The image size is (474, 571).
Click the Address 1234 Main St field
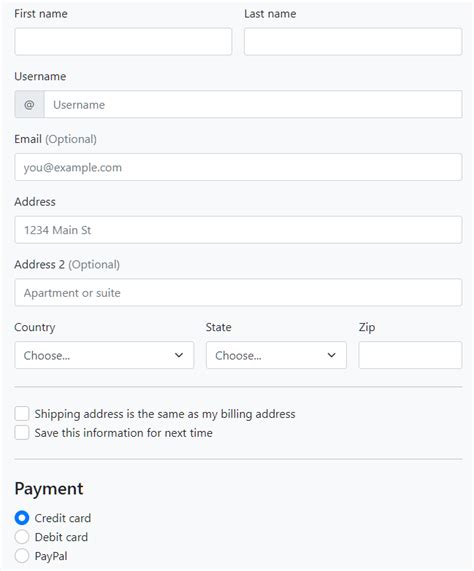238,230
